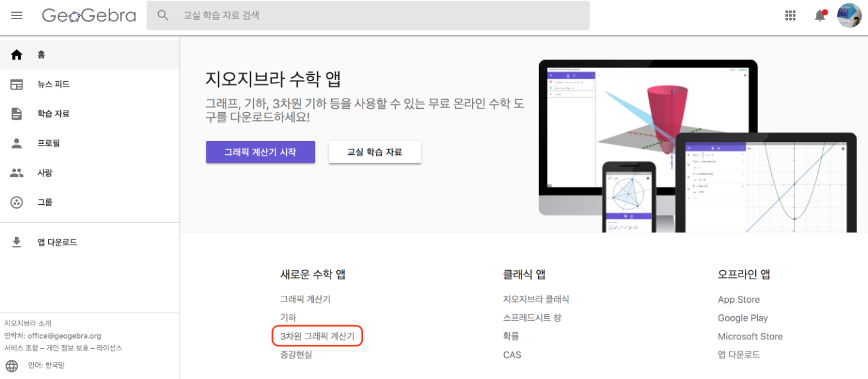Open the 지오지브라 소개 footer link
The width and height of the screenshot is (868, 379).
28,323
